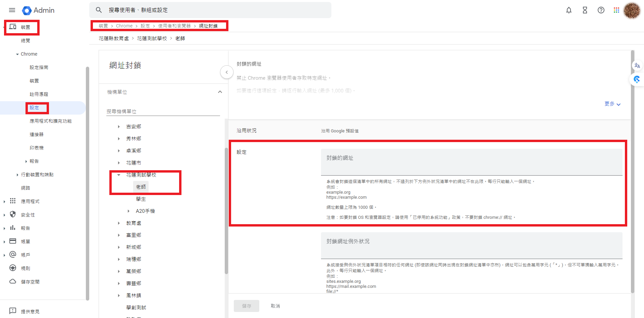Click the notifications bell icon
Viewport: 644px width, 318px height.
pyautogui.click(x=569, y=10)
